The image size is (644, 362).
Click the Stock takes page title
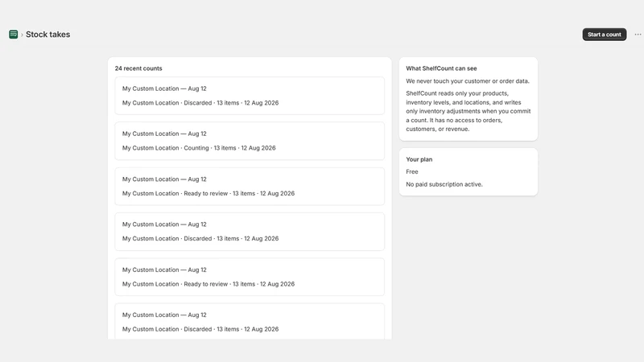47,35
